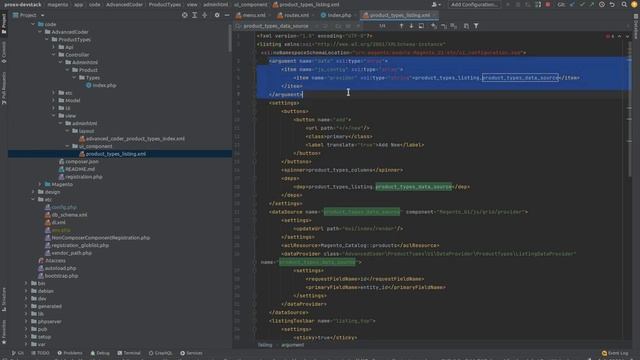
Task: Open the Git tool window tab
Action: (x=18, y=353)
